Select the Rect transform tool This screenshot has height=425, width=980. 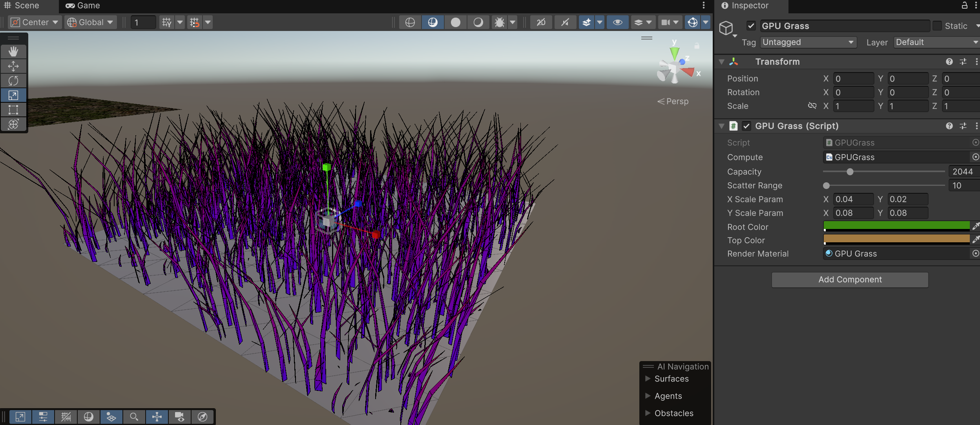click(x=13, y=110)
